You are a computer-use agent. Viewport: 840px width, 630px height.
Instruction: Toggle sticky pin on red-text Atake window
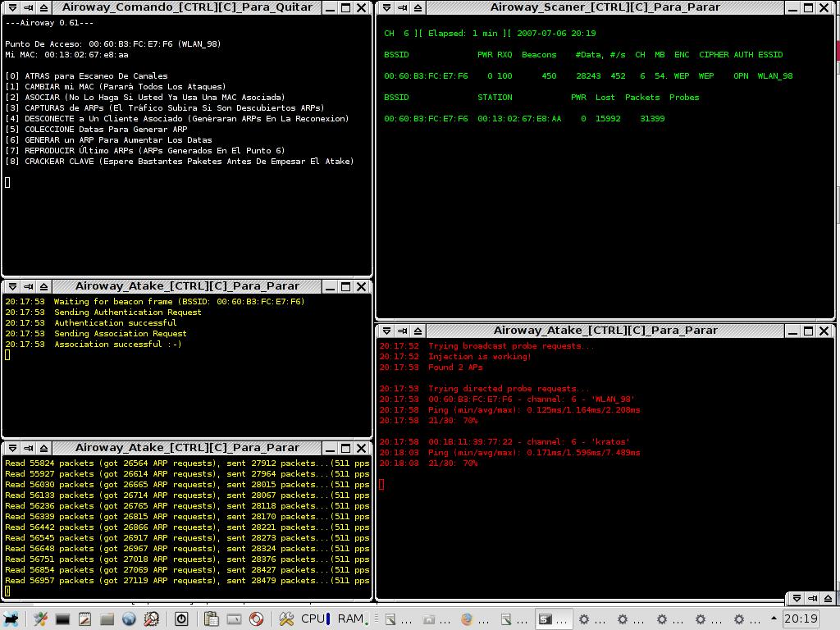(402, 331)
